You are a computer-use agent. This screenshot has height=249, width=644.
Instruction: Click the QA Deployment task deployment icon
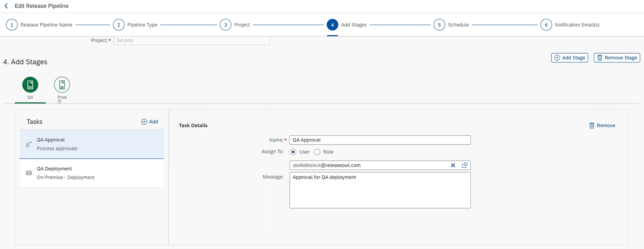[x=29, y=173]
